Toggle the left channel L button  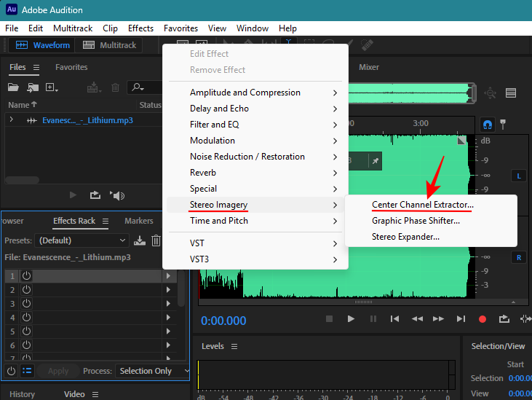(519, 176)
